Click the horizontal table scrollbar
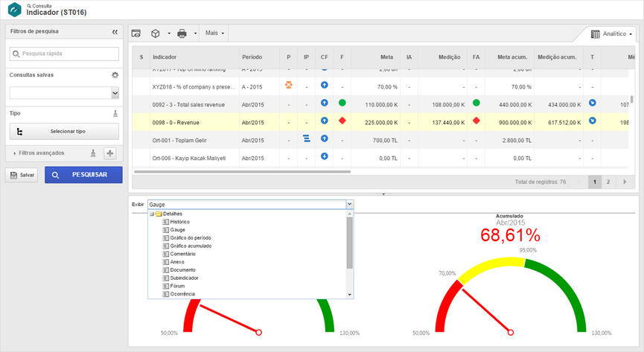 [x=242, y=172]
